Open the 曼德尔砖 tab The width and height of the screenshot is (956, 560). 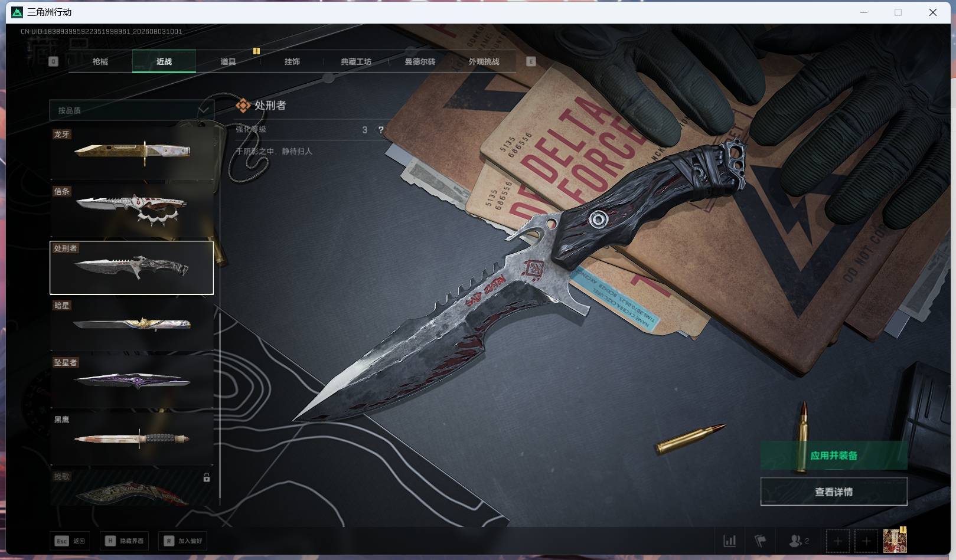coord(420,61)
